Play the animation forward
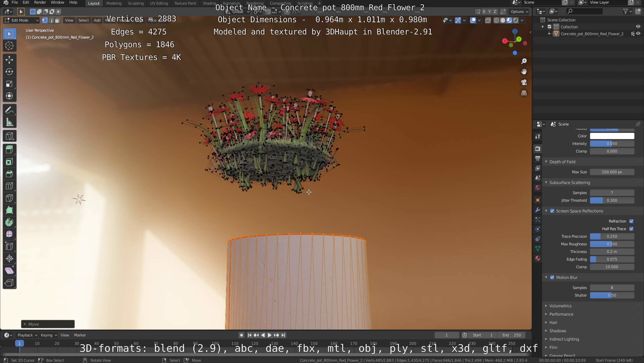 click(x=269, y=335)
